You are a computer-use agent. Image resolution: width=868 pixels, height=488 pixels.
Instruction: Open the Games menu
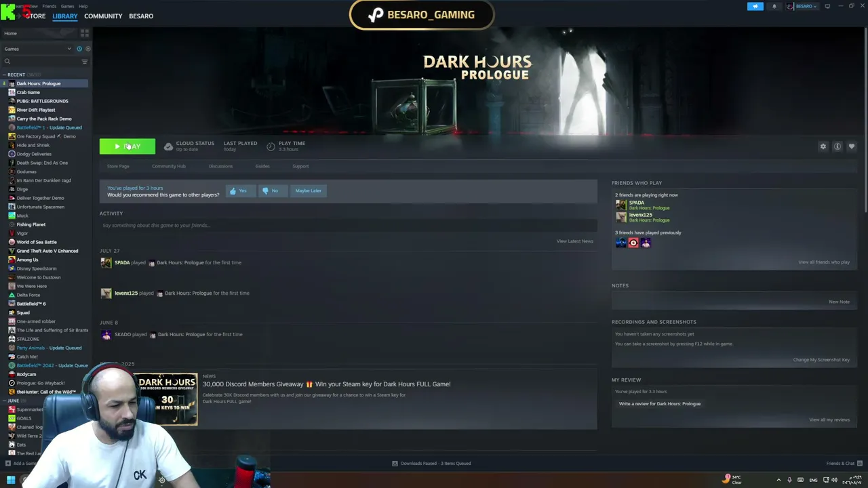67,6
